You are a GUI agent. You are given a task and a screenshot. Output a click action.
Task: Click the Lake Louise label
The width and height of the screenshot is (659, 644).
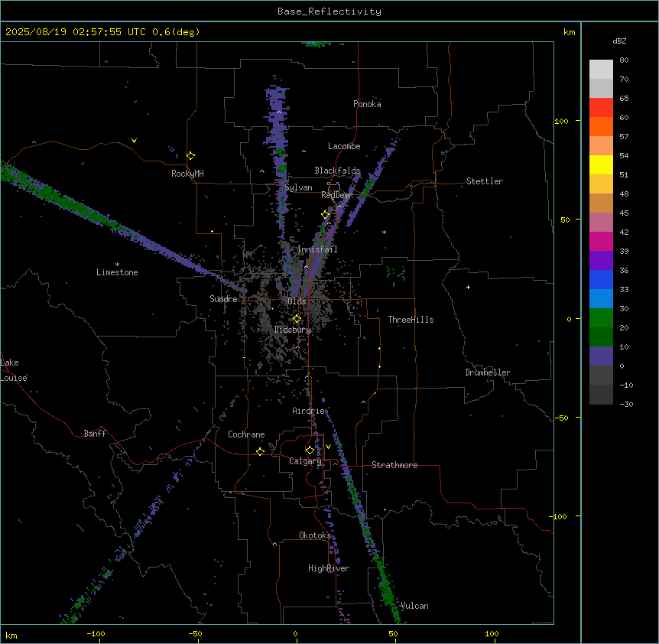pyautogui.click(x=14, y=370)
